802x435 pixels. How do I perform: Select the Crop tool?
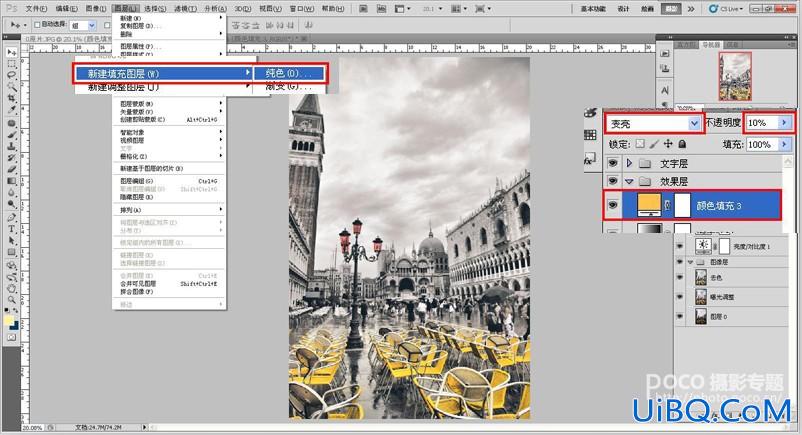coord(11,98)
